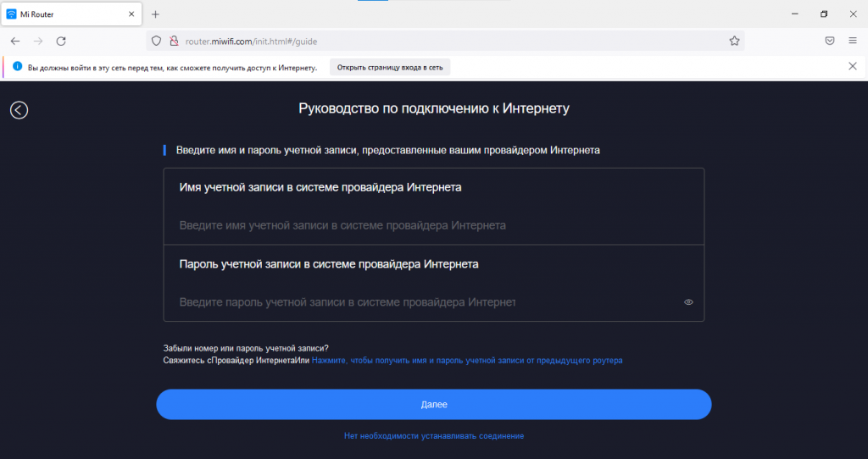Screen dimensions: 868x459
Task: Open the Pocket save icon
Action: click(x=829, y=41)
